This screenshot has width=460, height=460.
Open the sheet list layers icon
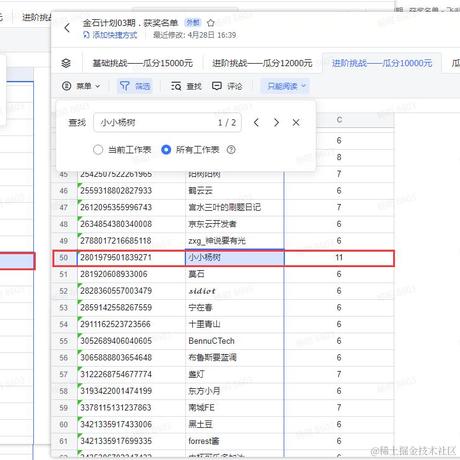click(x=66, y=63)
